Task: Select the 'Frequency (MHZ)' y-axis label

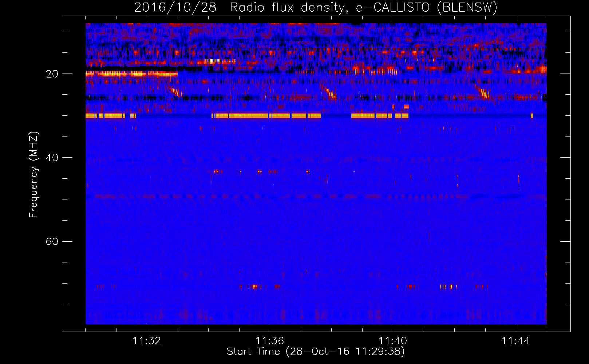Action: coord(33,174)
